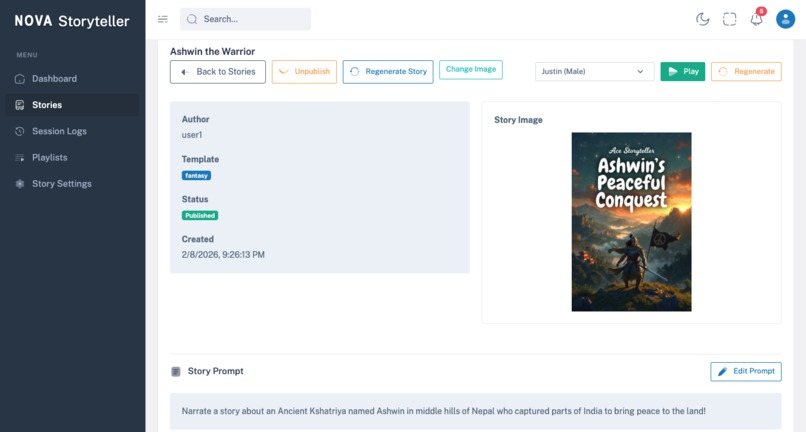
Task: Open the user profile avatar menu
Action: point(785,19)
